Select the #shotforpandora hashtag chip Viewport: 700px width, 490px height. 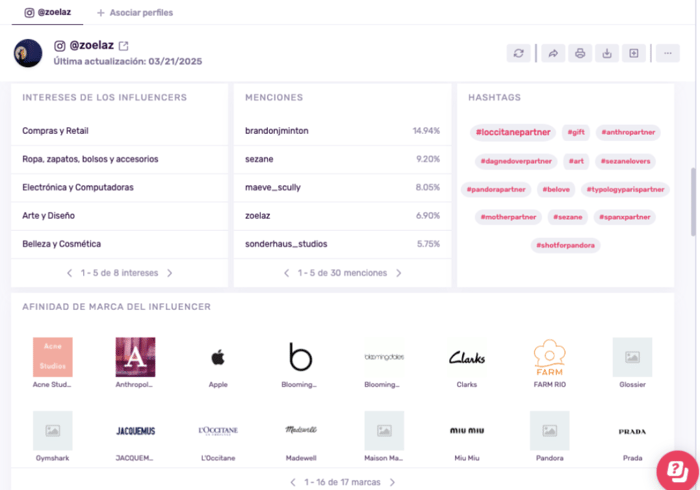[x=565, y=245]
